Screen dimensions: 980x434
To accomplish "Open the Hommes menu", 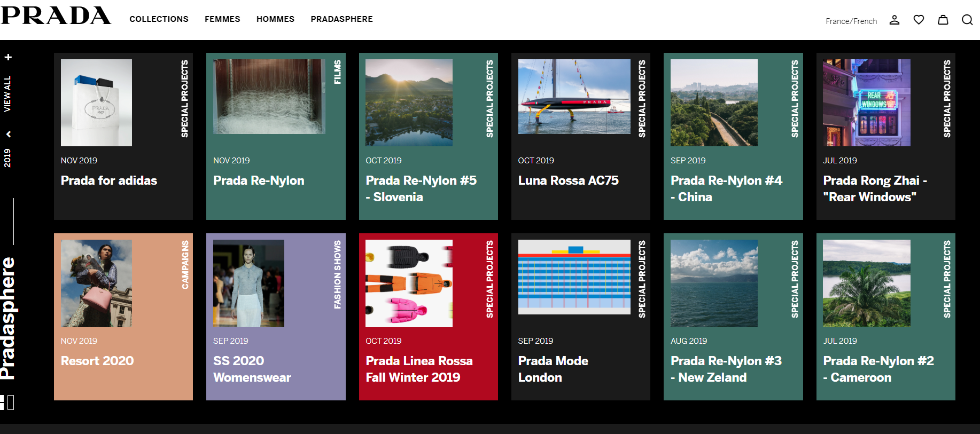I will click(x=275, y=19).
